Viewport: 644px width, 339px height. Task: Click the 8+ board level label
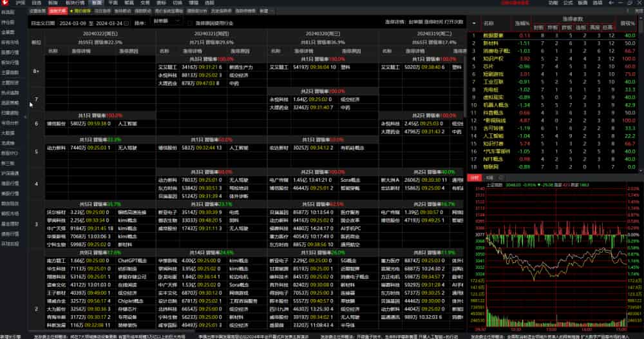click(36, 71)
